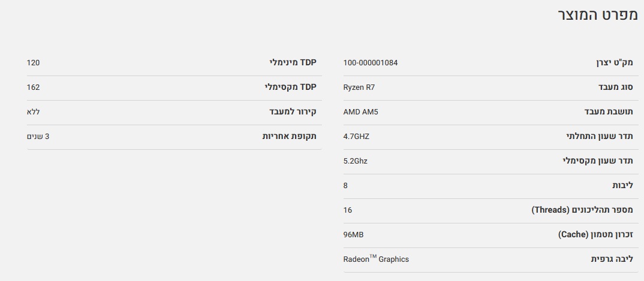Screen dimensions: 644x281
Task: Click the 'מפרט המוצר' heading
Action: pos(597,16)
